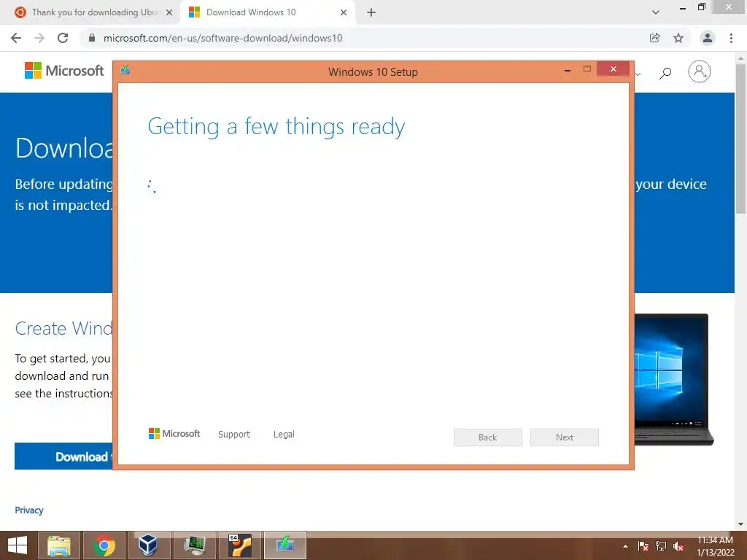The height and width of the screenshot is (560, 747).
Task: Open the network status tray icon
Action: pos(661,546)
